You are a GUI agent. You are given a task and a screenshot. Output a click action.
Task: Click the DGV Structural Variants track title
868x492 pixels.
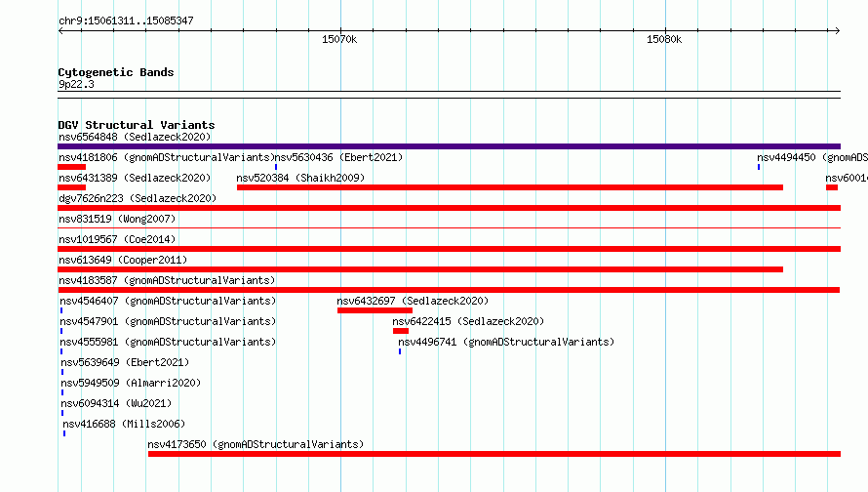coord(137,125)
